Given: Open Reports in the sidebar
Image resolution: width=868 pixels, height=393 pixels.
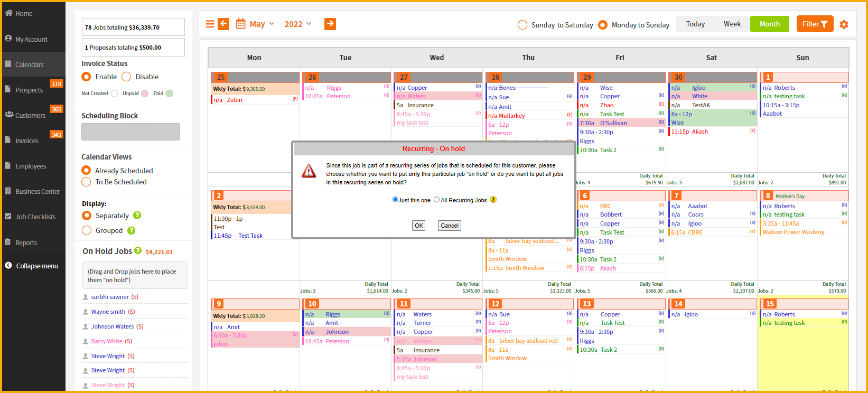Looking at the screenshot, I should tap(33, 242).
